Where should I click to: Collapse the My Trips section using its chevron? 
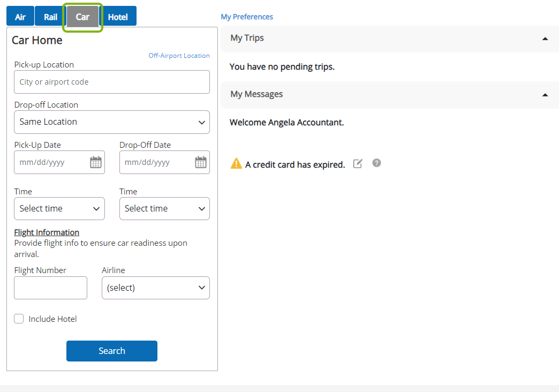[545, 39]
